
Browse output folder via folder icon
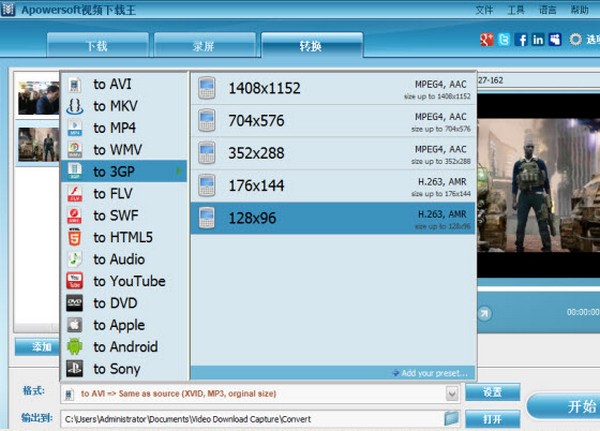(451, 418)
